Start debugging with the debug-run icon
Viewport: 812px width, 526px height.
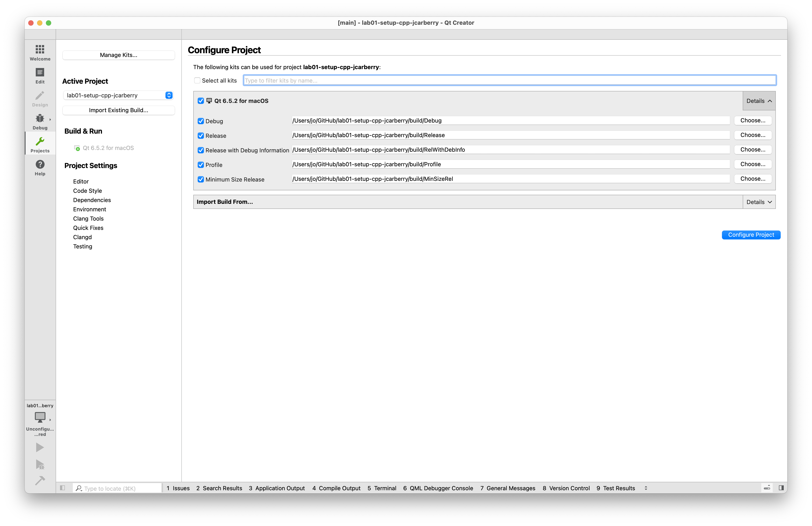point(40,464)
